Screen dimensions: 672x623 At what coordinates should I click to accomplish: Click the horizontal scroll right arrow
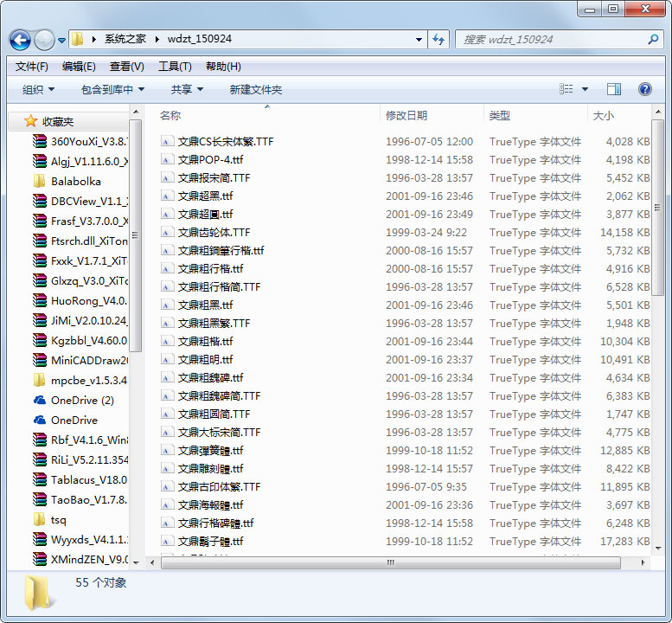click(x=643, y=562)
